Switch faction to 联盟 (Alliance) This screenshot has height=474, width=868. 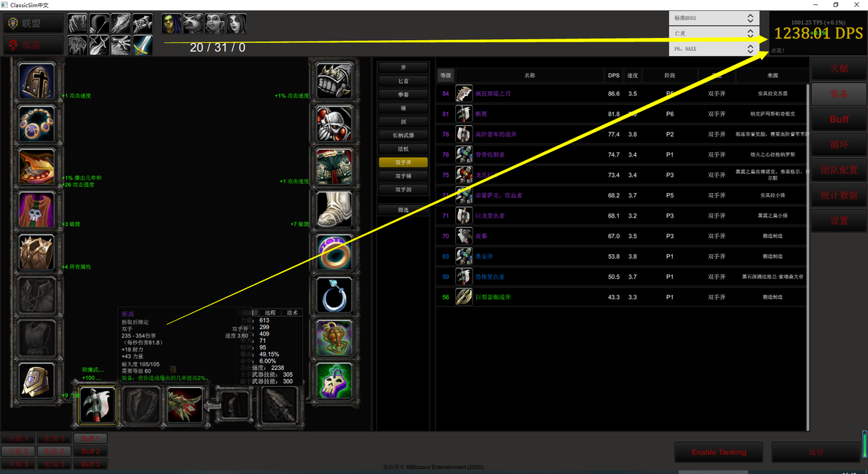(33, 23)
